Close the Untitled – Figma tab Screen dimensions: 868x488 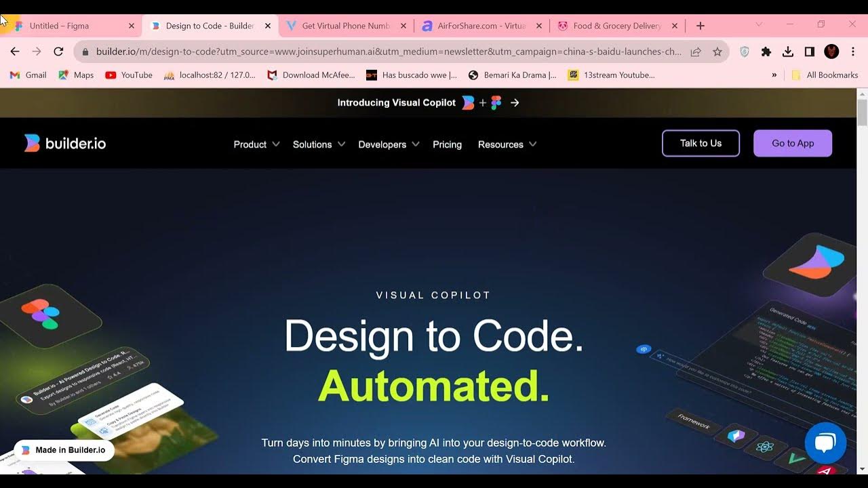click(132, 26)
